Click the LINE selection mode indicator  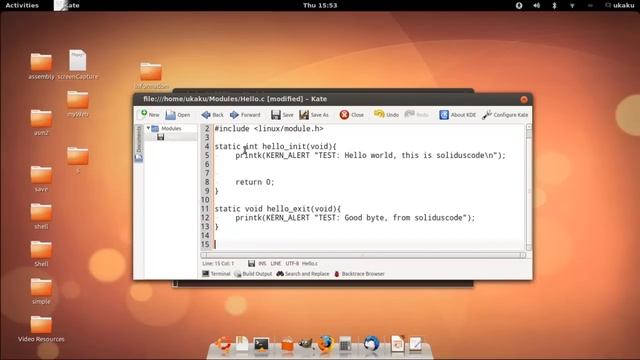point(276,264)
